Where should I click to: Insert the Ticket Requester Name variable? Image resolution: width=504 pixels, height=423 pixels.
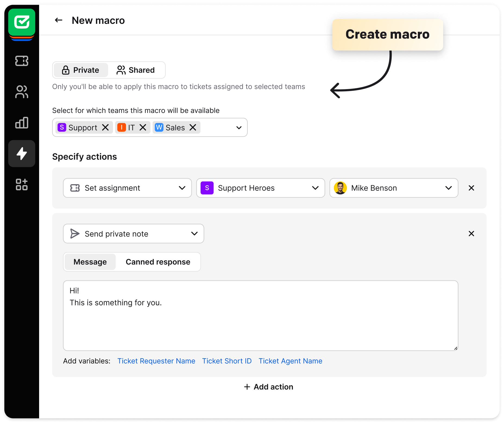click(x=156, y=361)
